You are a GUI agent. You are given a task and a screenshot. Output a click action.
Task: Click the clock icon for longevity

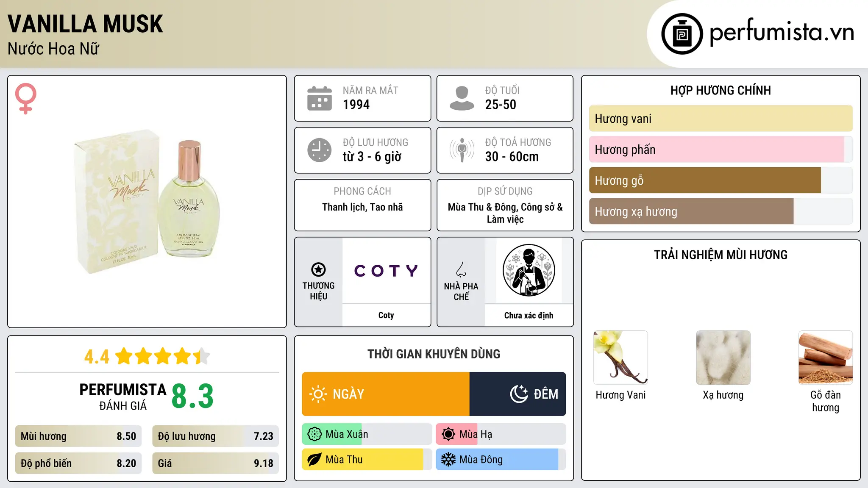click(x=320, y=150)
